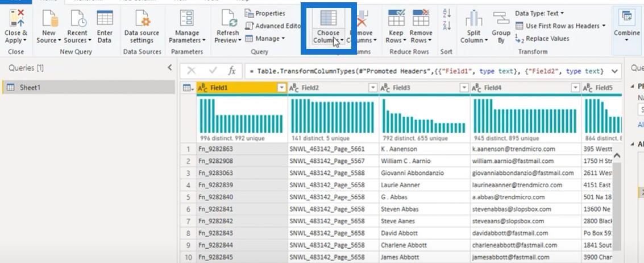Open the Field4 column filter dropdown
The image size is (644, 263).
tap(575, 88)
